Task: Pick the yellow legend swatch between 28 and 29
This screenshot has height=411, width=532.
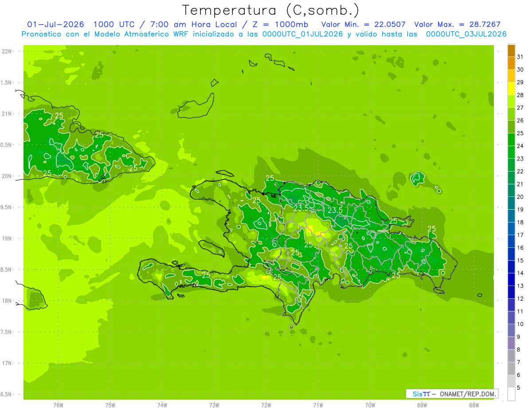Action: coord(511,89)
